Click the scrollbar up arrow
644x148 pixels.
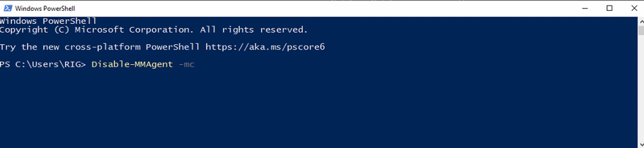coord(641,22)
